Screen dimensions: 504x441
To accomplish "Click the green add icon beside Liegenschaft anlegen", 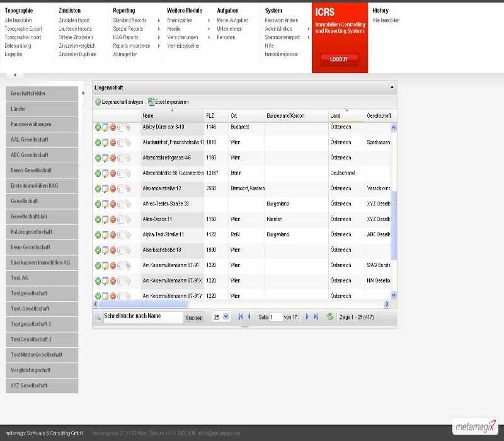I will pyautogui.click(x=98, y=102).
